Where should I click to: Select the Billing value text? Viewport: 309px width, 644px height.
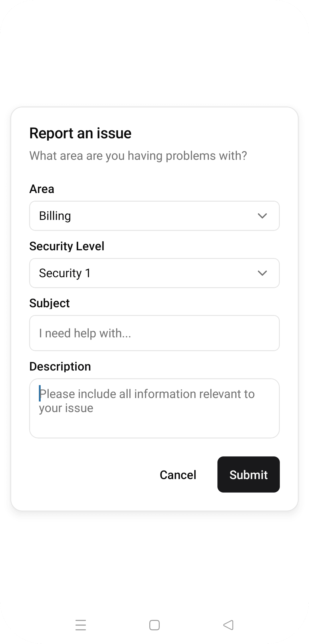coord(55,216)
